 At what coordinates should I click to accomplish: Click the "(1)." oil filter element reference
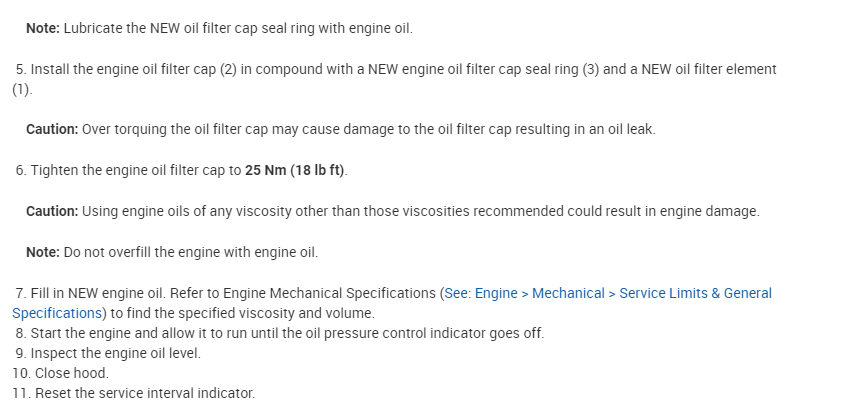tap(22, 89)
